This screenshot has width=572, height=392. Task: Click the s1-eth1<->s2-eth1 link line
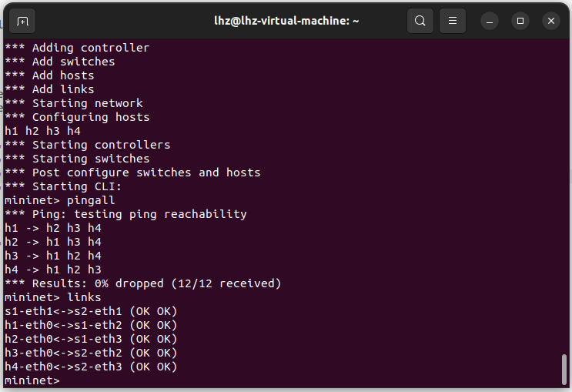(91, 311)
